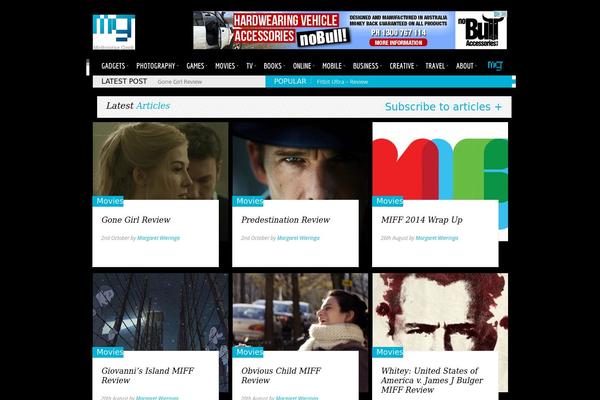This screenshot has height=400, width=600.
Task: Expand the Travel dropdown menu
Action: point(436,66)
